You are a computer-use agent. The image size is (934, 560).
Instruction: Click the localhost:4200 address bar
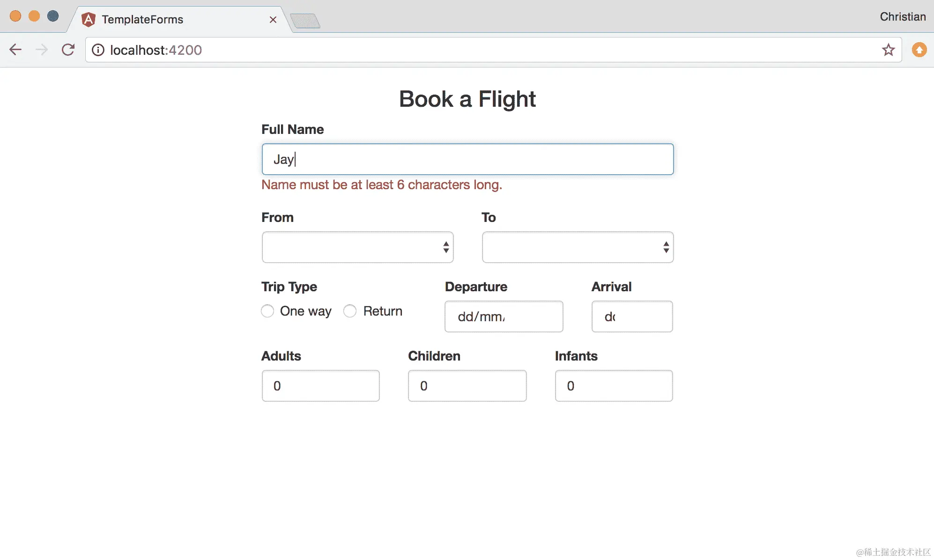click(x=468, y=50)
